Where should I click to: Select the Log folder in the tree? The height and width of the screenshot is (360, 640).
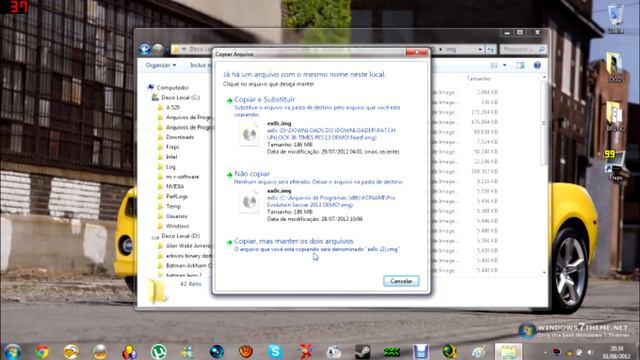[x=171, y=167]
